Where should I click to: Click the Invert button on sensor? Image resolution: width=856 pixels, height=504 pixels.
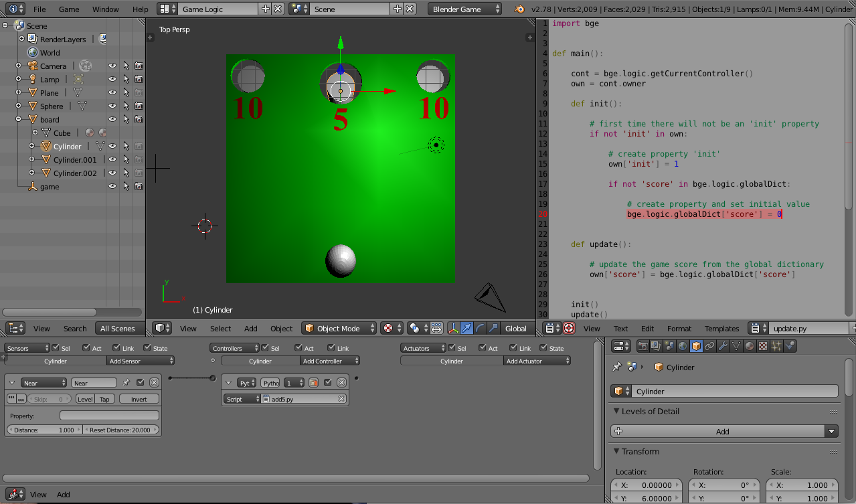tap(139, 399)
